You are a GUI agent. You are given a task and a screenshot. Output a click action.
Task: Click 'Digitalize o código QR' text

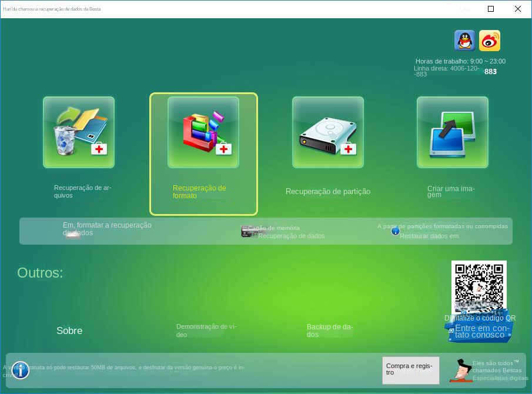[480, 318]
